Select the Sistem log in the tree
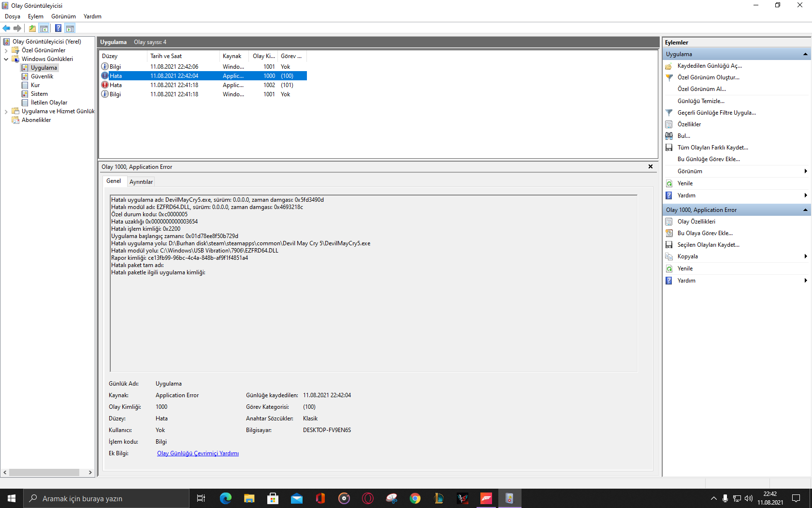Image resolution: width=812 pixels, height=508 pixels. [x=39, y=94]
